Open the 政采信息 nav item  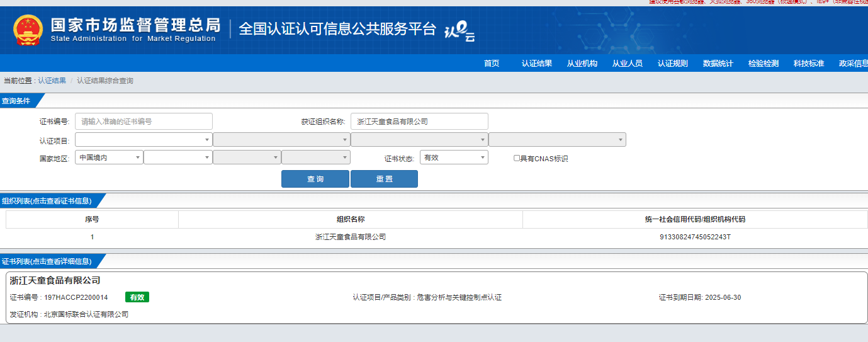(x=853, y=64)
